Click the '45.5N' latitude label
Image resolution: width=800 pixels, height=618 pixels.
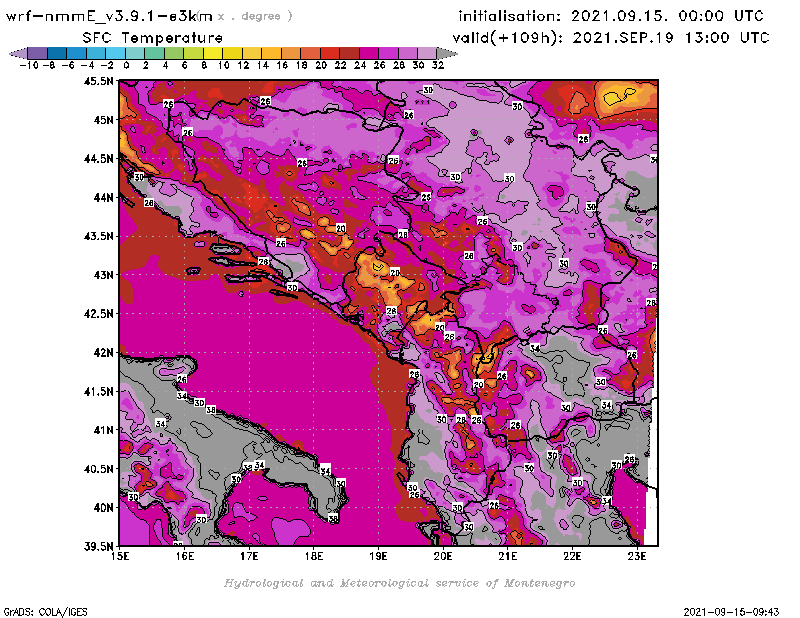click(x=99, y=81)
